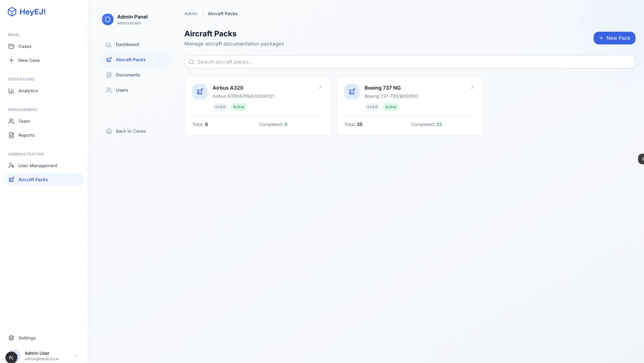Click the User Management icon

[11, 166]
